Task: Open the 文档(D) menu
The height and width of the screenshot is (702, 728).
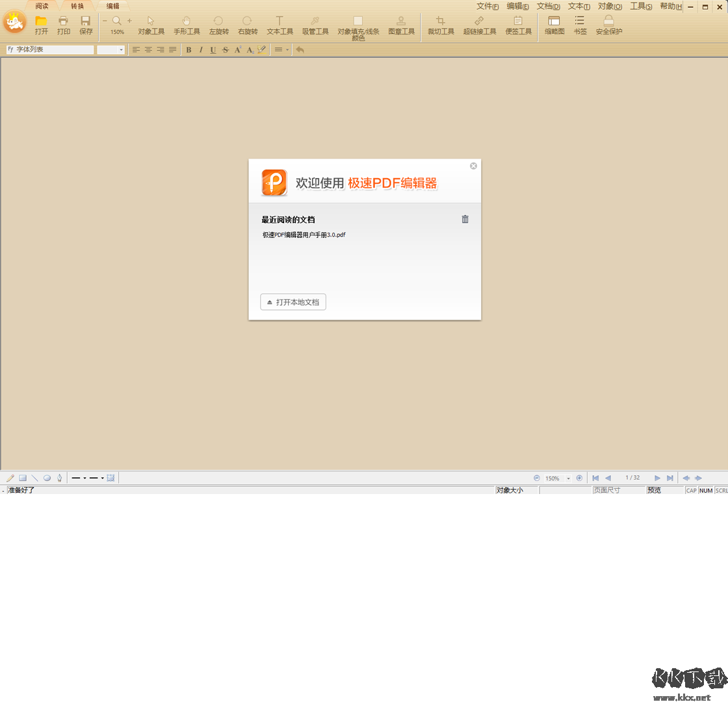Action: (549, 6)
